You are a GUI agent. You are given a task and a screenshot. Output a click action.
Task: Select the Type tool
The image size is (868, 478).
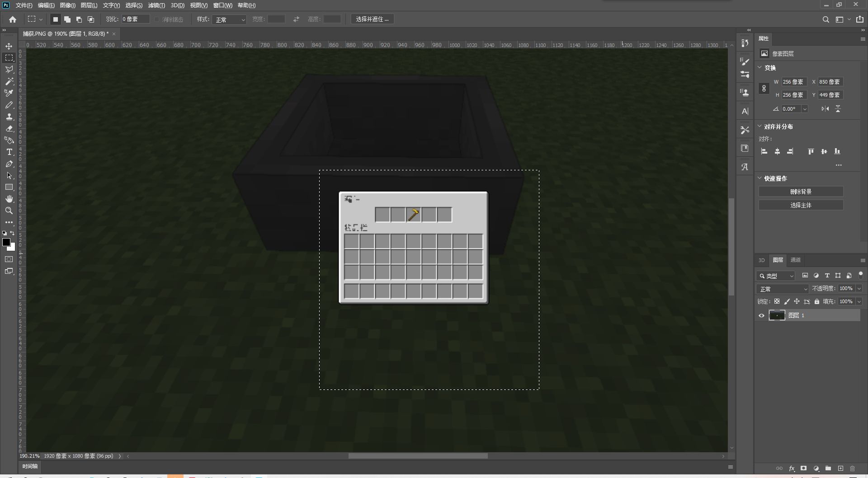(x=9, y=152)
